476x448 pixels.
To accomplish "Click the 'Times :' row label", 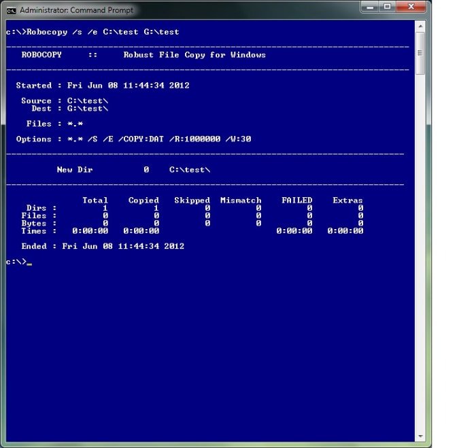I will pos(39,231).
